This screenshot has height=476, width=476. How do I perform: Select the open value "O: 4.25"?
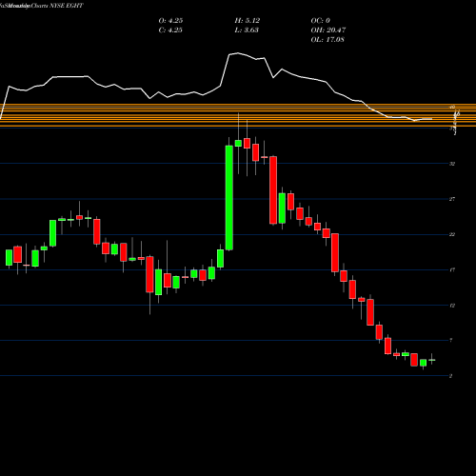pos(170,21)
